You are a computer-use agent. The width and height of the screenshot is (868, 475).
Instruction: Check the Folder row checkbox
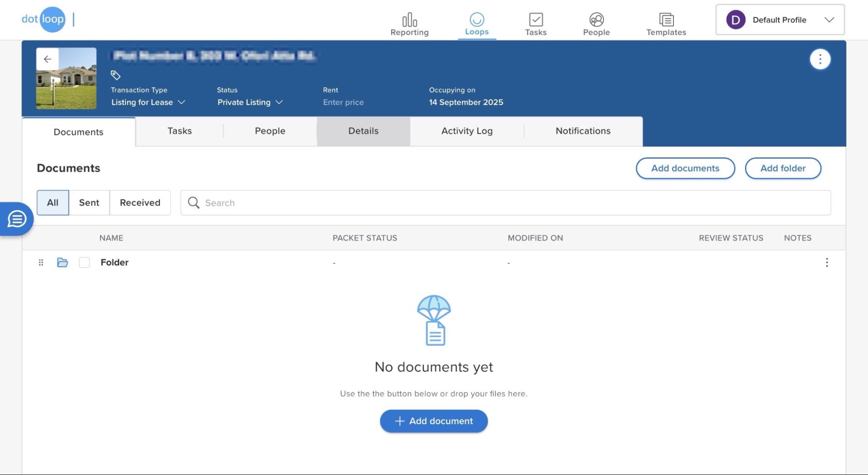tap(84, 262)
